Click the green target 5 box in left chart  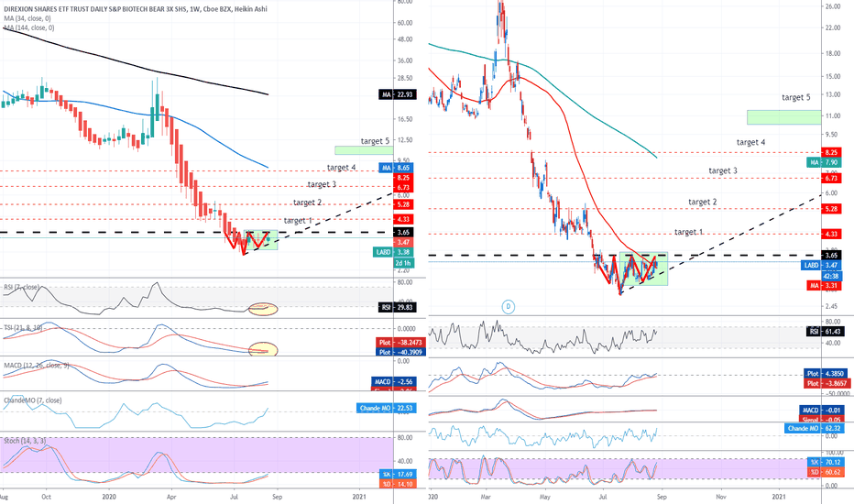tap(364, 150)
